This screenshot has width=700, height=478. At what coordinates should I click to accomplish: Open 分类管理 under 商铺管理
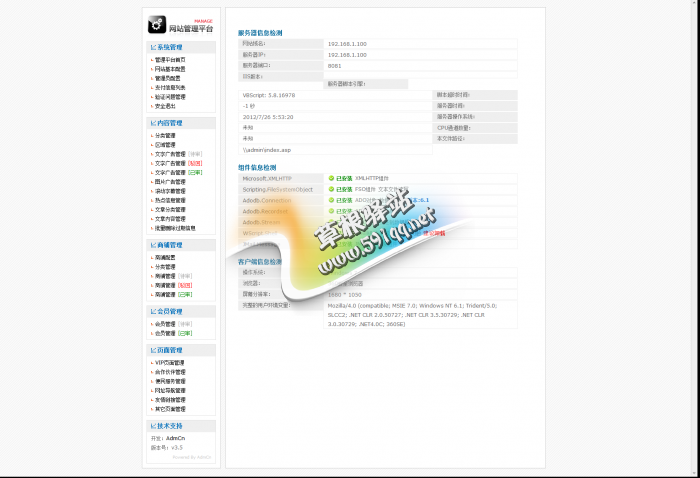[165, 267]
